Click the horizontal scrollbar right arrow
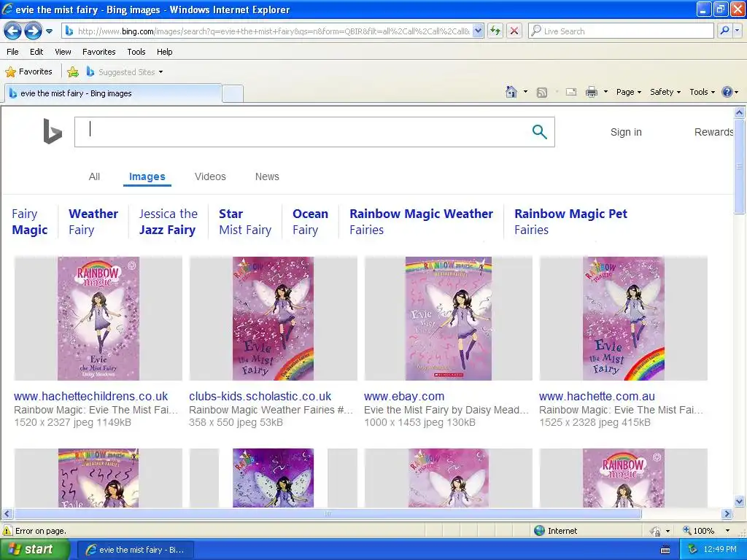 tap(727, 514)
